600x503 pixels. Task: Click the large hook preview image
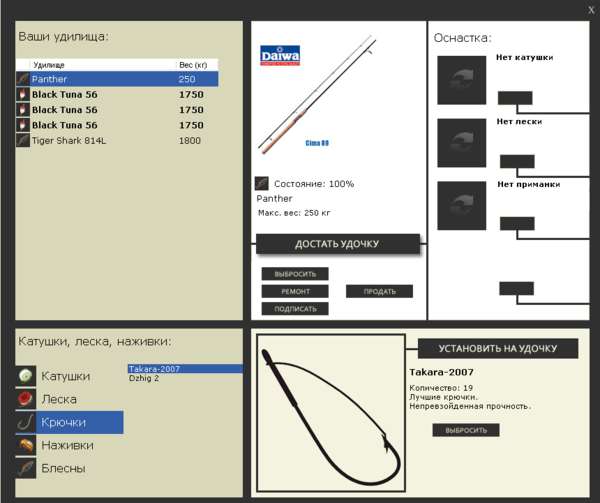(331, 413)
